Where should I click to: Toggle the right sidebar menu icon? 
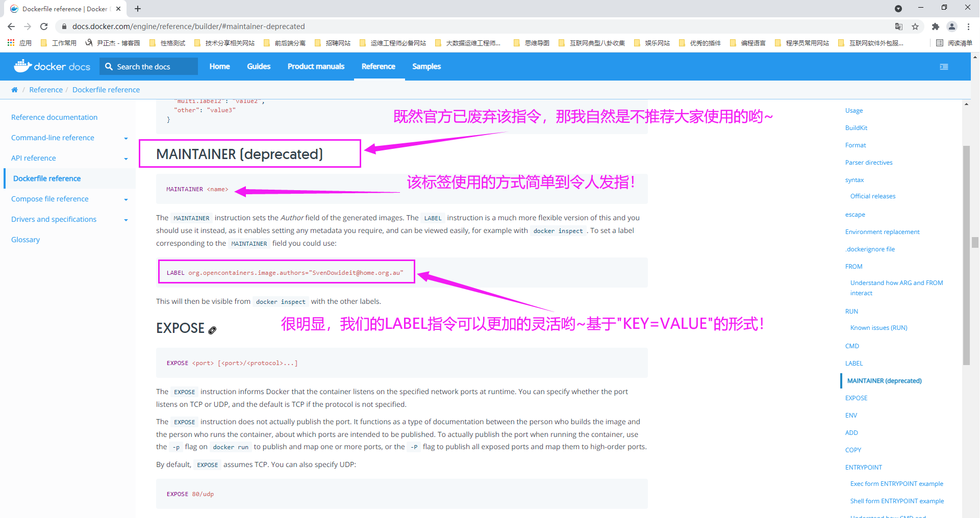944,67
